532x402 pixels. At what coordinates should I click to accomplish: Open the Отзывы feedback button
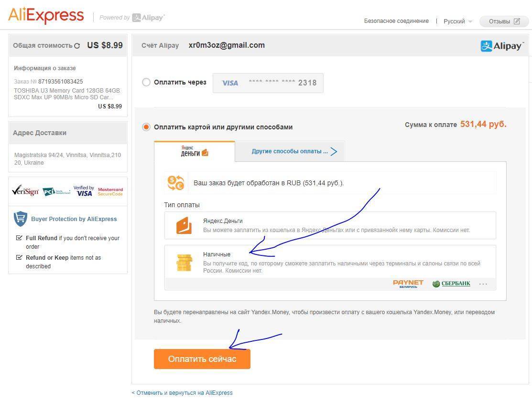[x=504, y=21]
